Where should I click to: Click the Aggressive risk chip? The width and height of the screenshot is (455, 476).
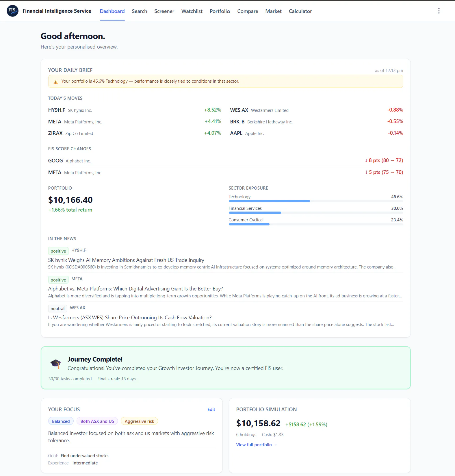(139, 421)
